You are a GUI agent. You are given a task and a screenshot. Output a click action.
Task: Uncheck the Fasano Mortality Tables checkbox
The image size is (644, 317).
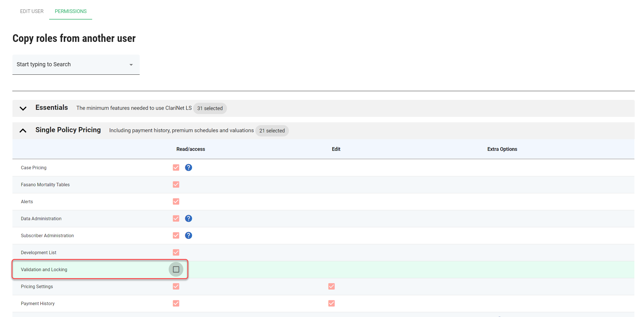coord(176,185)
